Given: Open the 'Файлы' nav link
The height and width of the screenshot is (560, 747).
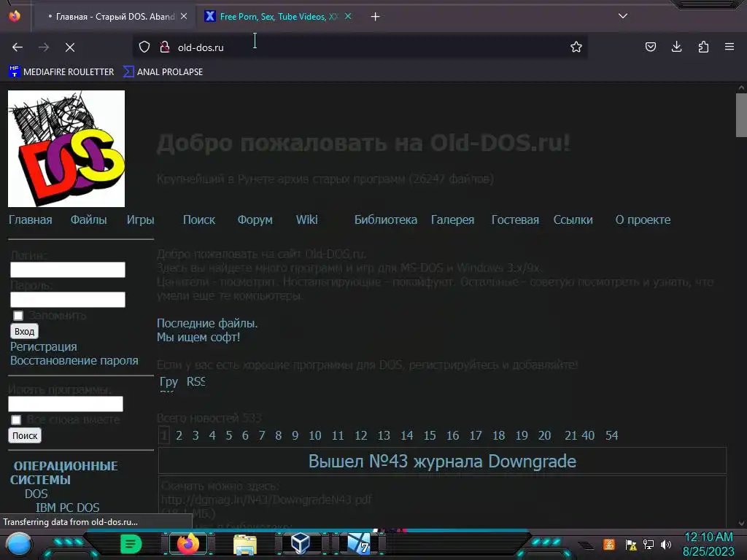Looking at the screenshot, I should click(x=88, y=219).
